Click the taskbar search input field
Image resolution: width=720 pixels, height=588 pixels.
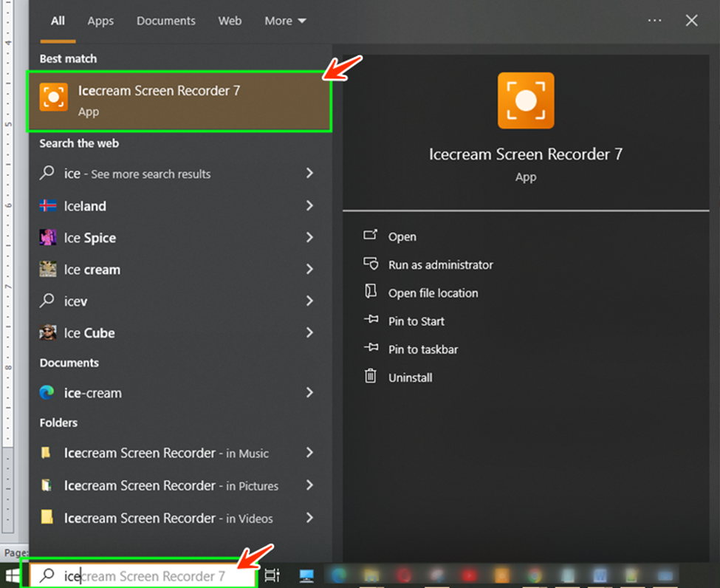(x=143, y=575)
